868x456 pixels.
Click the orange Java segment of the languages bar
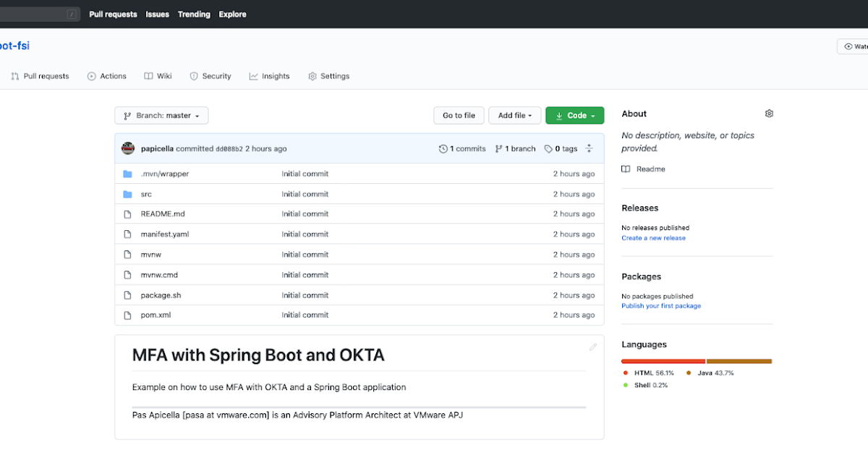[738, 360]
